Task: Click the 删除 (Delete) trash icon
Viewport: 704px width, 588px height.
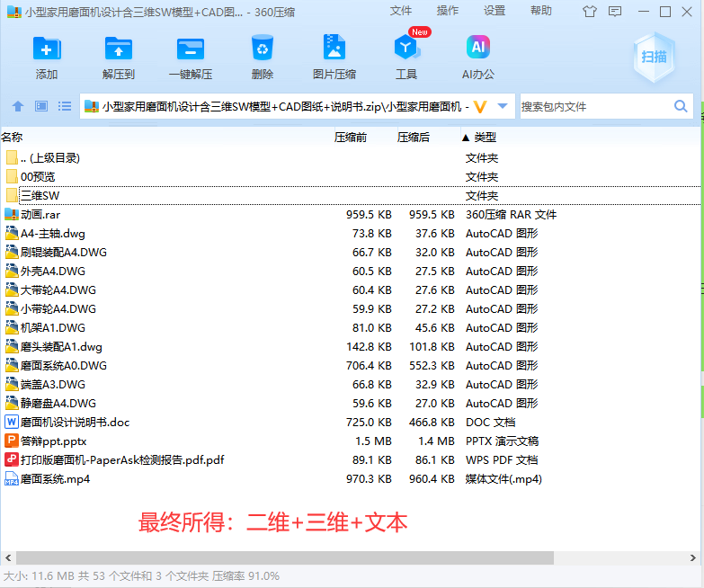Action: [x=263, y=48]
